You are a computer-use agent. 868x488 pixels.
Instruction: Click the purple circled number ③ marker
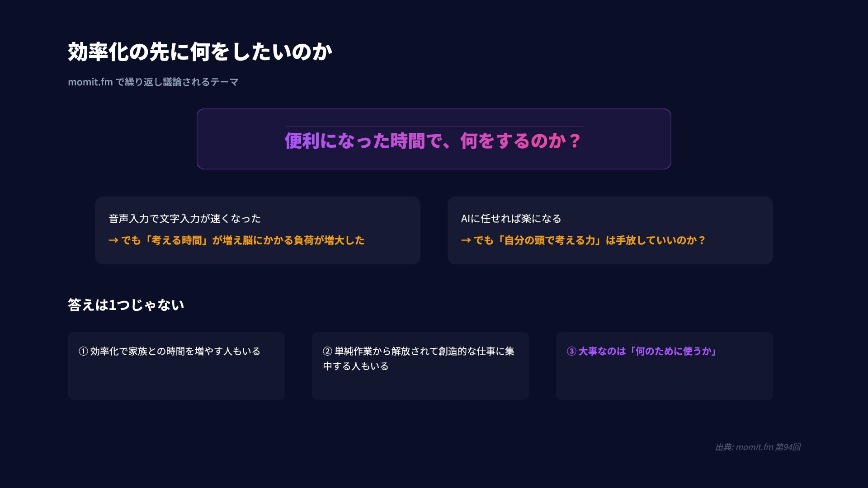571,351
